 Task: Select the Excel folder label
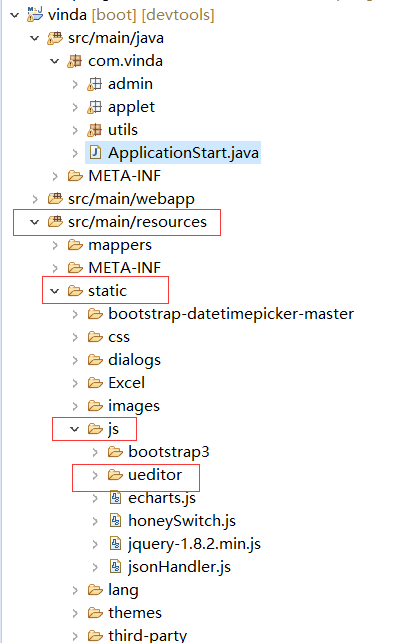click(x=126, y=383)
